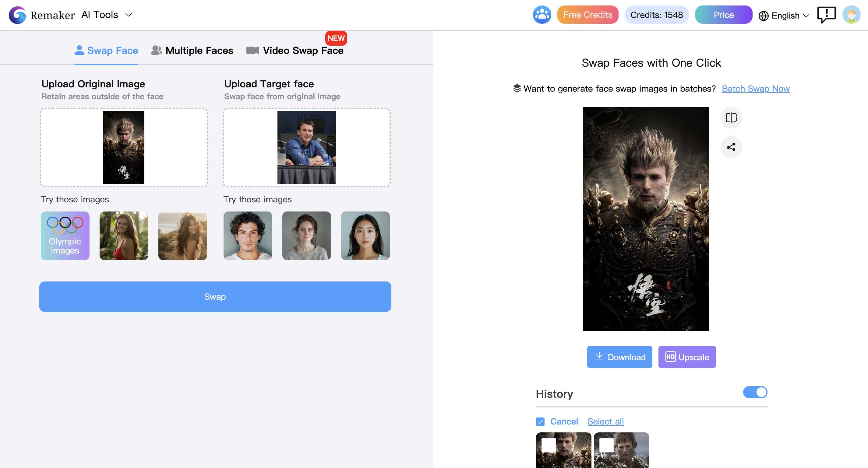Uncheck the blue Cancel selection checkbox
868x468 pixels.
coord(540,421)
